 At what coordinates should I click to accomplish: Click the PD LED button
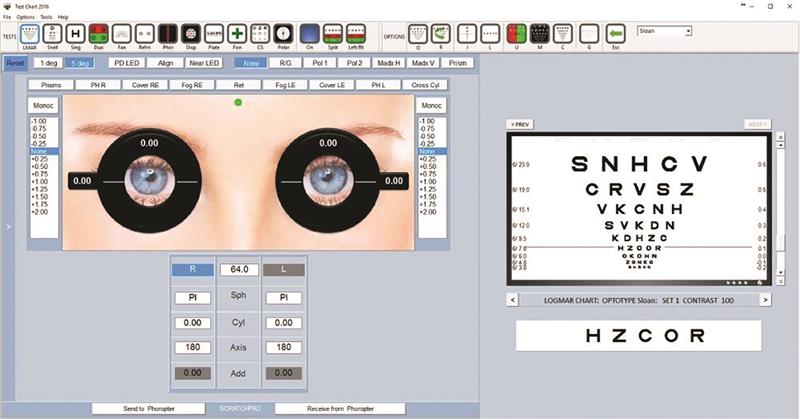127,63
